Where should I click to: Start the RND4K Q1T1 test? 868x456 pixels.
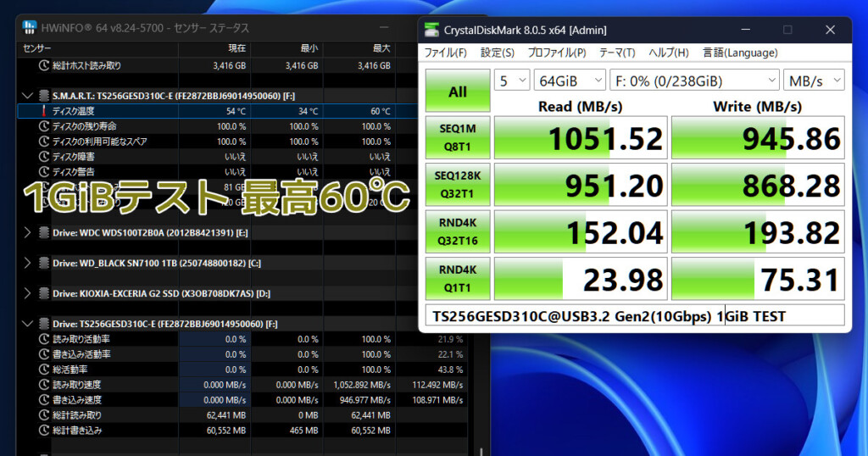coord(458,279)
